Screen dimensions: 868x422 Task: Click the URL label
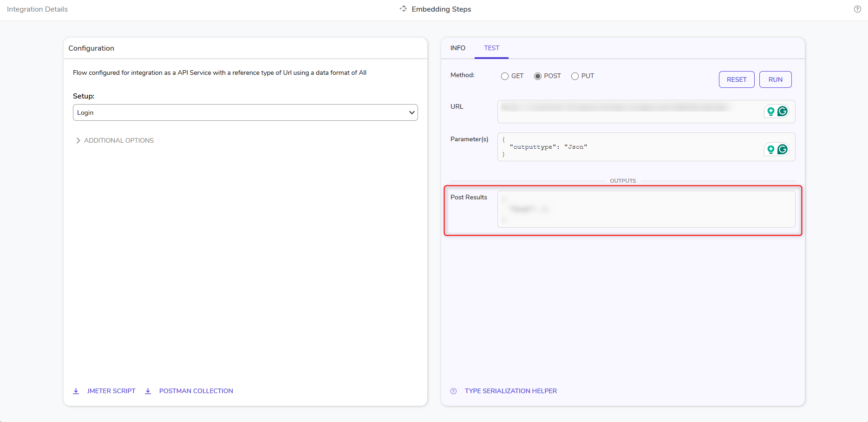click(457, 106)
